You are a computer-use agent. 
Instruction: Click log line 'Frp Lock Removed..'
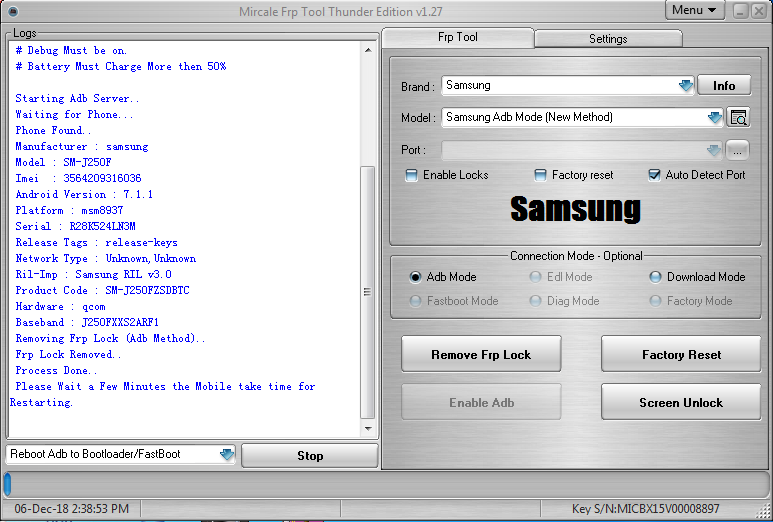69,354
